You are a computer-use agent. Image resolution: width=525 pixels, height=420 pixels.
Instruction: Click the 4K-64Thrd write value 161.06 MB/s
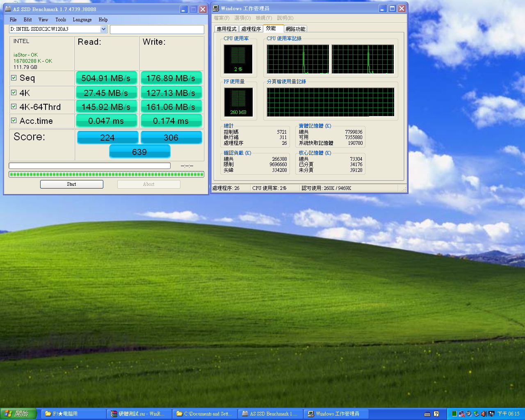[171, 107]
